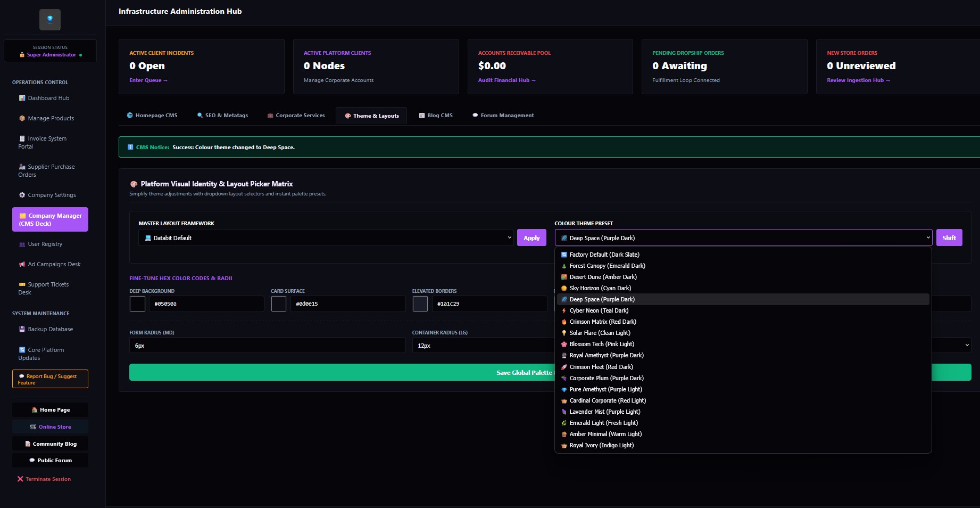Image resolution: width=980 pixels, height=508 pixels.
Task: Go to Home Page button
Action: pos(50,409)
